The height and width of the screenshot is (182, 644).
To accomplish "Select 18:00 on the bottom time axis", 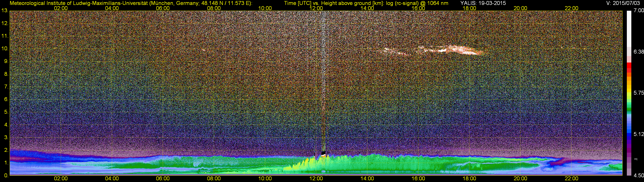I will tap(469, 179).
